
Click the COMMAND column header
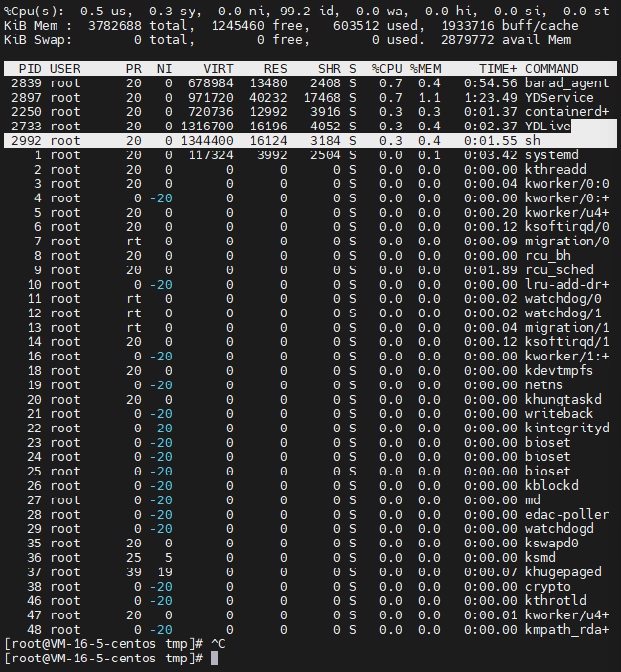(552, 69)
